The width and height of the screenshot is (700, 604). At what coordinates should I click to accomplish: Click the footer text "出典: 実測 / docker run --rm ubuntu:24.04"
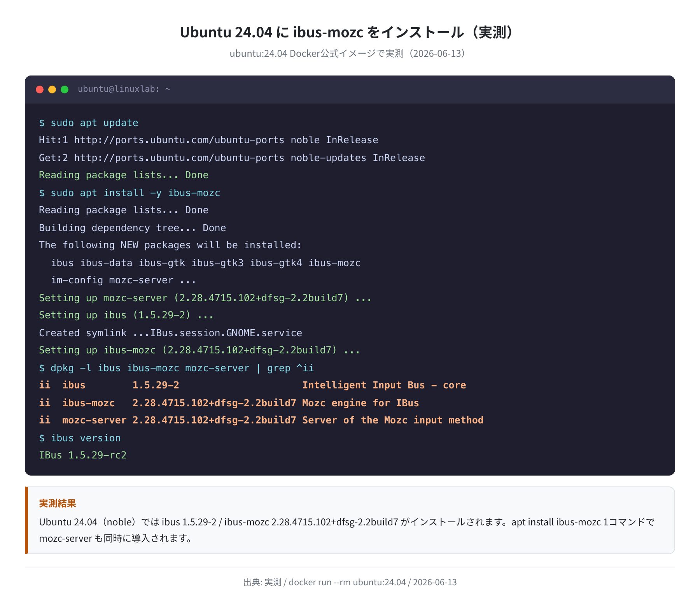click(x=324, y=582)
